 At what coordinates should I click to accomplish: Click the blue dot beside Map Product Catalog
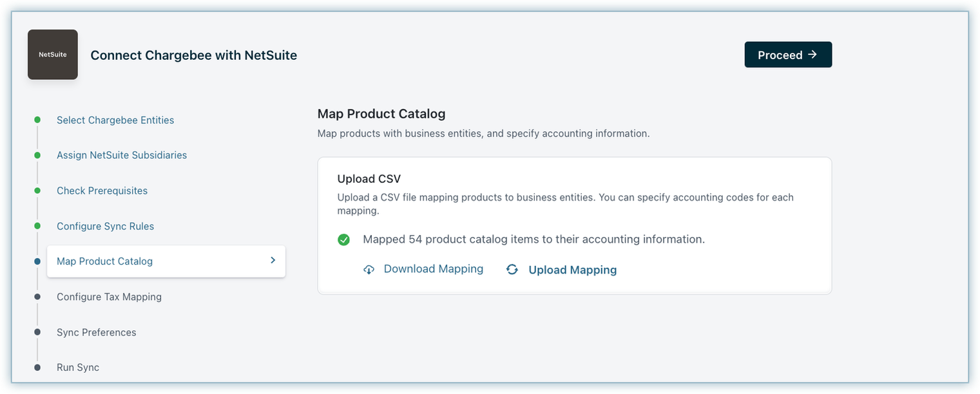[37, 261]
